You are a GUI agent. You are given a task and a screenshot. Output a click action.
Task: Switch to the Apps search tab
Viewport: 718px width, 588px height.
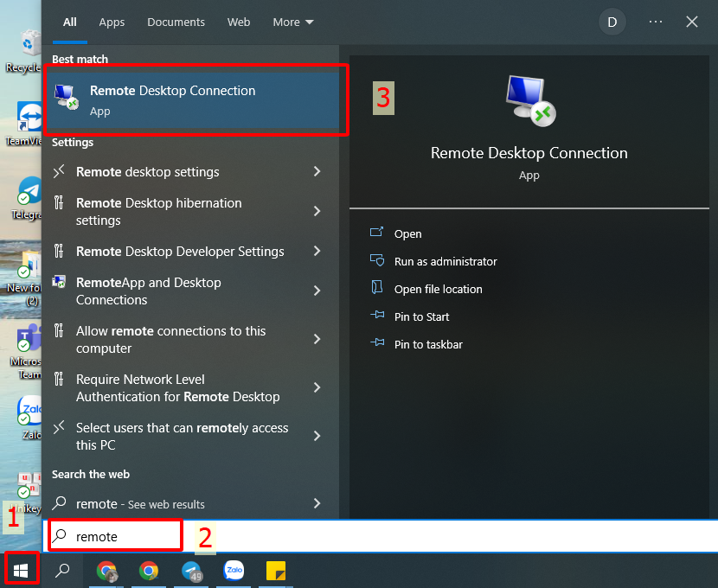tap(112, 22)
